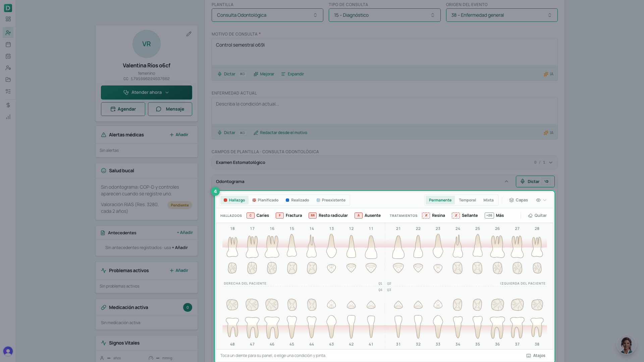Select the Resto radicular finding tool
Viewport: 644px width, 362px height.
(328, 216)
